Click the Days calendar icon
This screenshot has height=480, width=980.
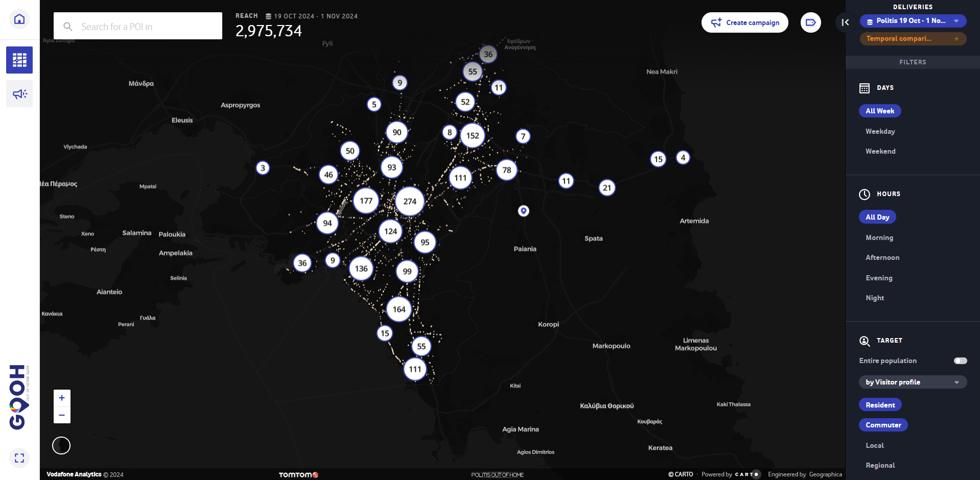click(865, 88)
